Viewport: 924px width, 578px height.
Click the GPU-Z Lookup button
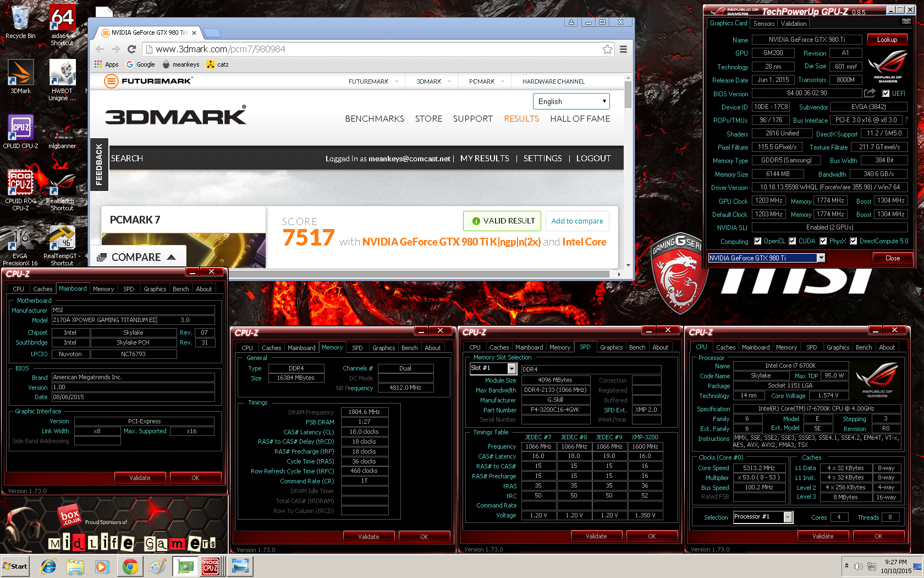(887, 40)
